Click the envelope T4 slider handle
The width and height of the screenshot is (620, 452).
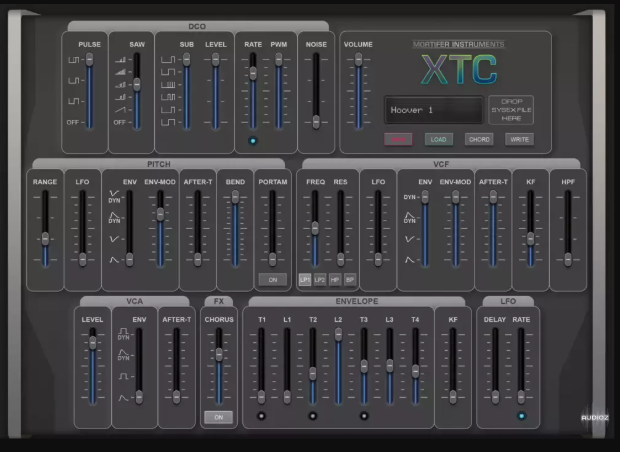415,371
